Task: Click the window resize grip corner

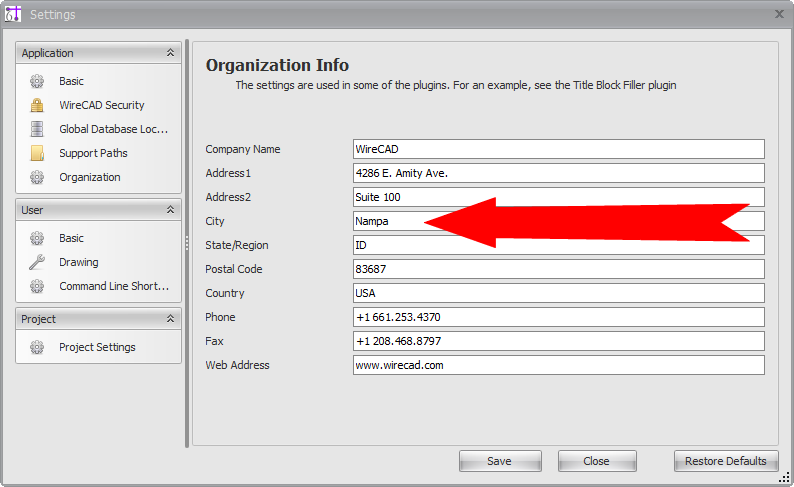Action: pyautogui.click(x=784, y=477)
